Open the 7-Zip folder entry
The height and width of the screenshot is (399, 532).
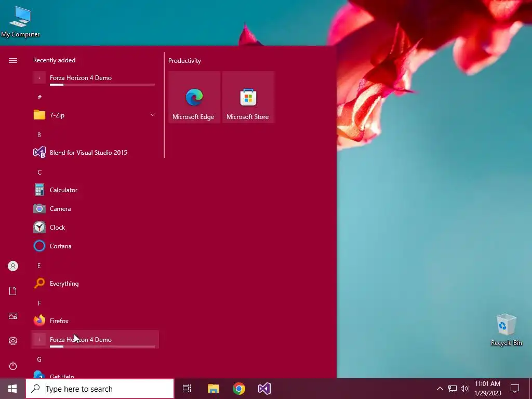pyautogui.click(x=95, y=115)
